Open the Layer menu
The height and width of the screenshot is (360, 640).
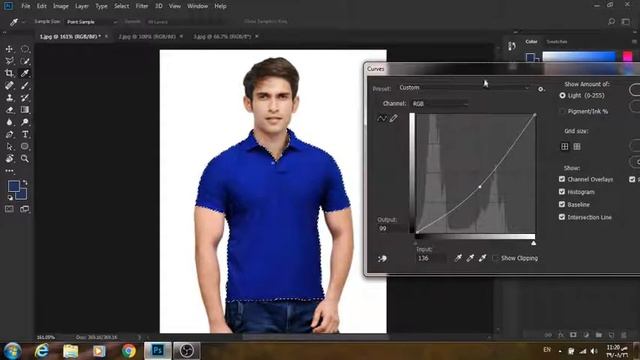82,6
